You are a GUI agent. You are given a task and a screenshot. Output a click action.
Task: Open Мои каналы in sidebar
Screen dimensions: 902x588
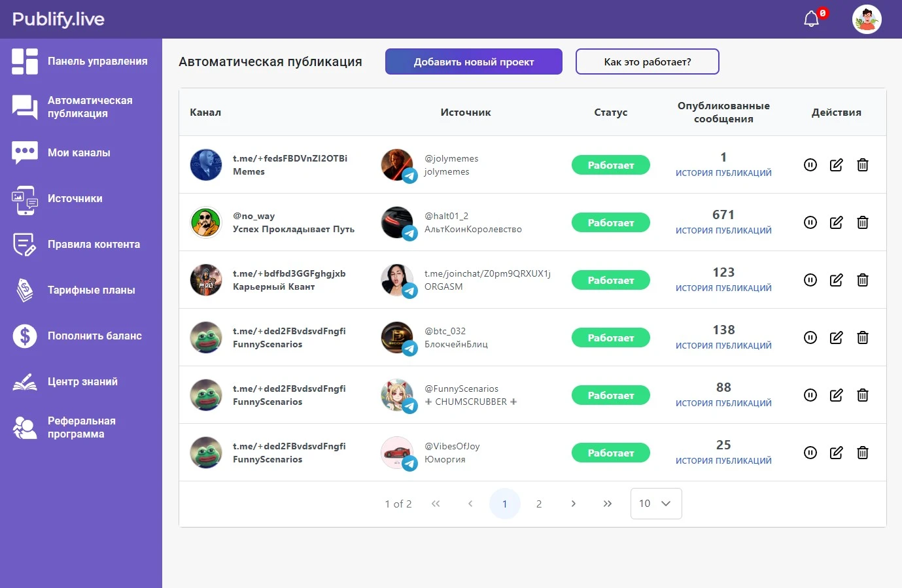78,152
